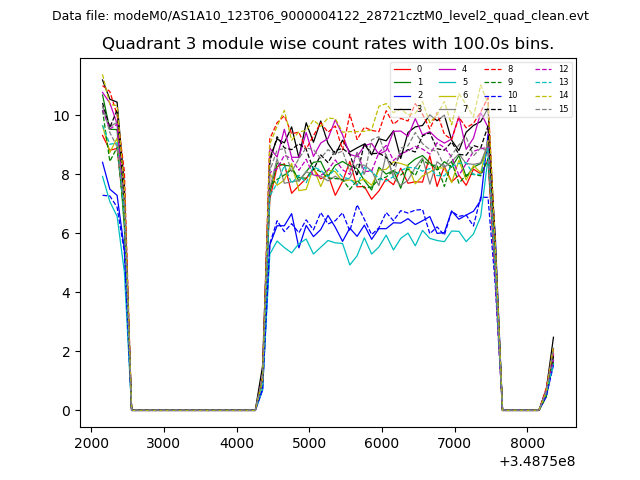Click the y-axis tick label 10
This screenshot has width=640, height=480.
pos(61,116)
